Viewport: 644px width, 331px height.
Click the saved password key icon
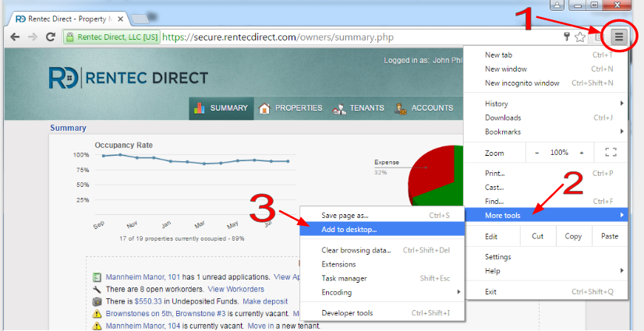(x=567, y=37)
